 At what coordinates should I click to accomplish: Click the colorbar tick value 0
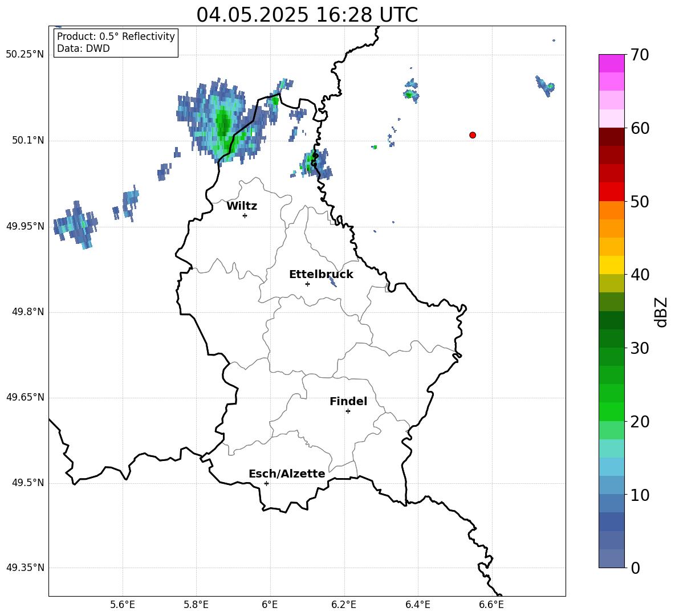[635, 568]
